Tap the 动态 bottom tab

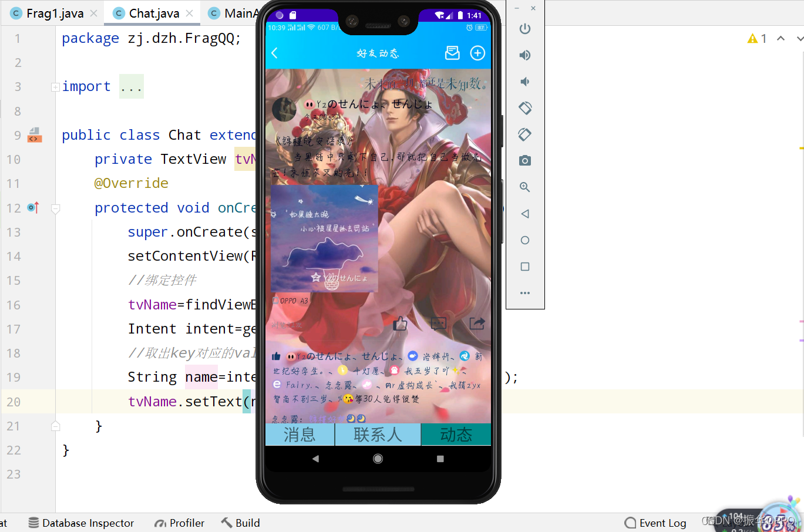coord(456,435)
